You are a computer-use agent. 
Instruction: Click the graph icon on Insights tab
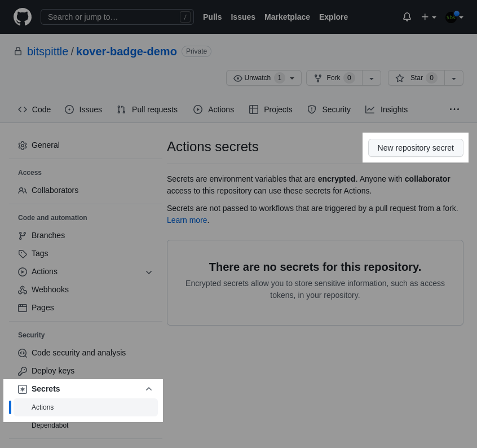tap(370, 109)
